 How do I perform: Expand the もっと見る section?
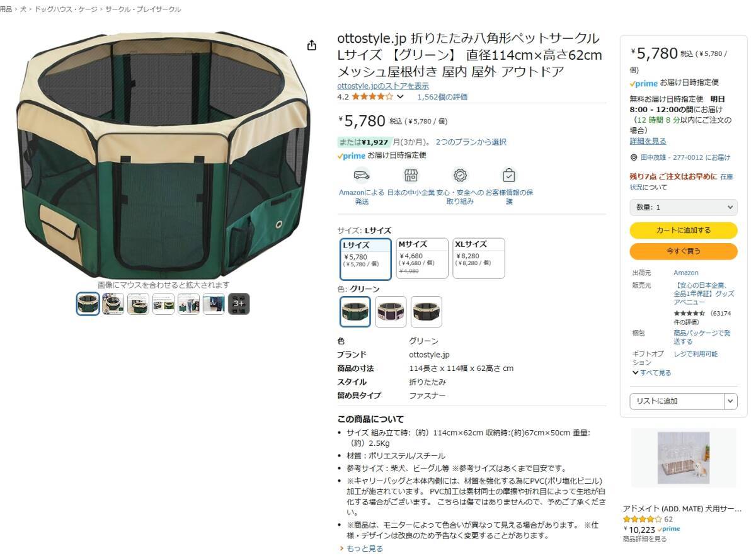point(362,549)
